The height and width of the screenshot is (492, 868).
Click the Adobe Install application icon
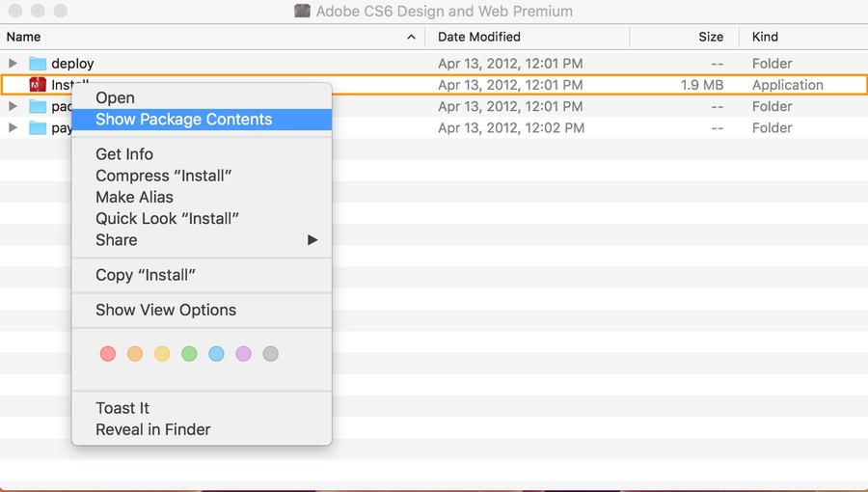tap(38, 85)
